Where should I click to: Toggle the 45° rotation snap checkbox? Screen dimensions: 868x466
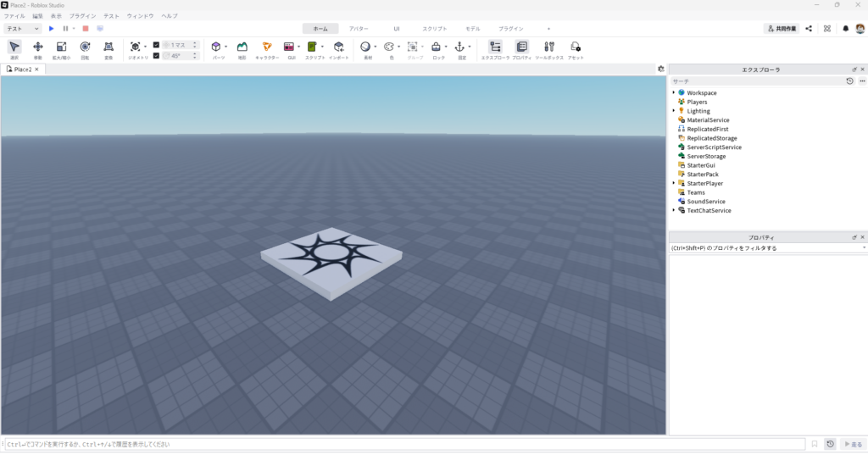point(156,55)
